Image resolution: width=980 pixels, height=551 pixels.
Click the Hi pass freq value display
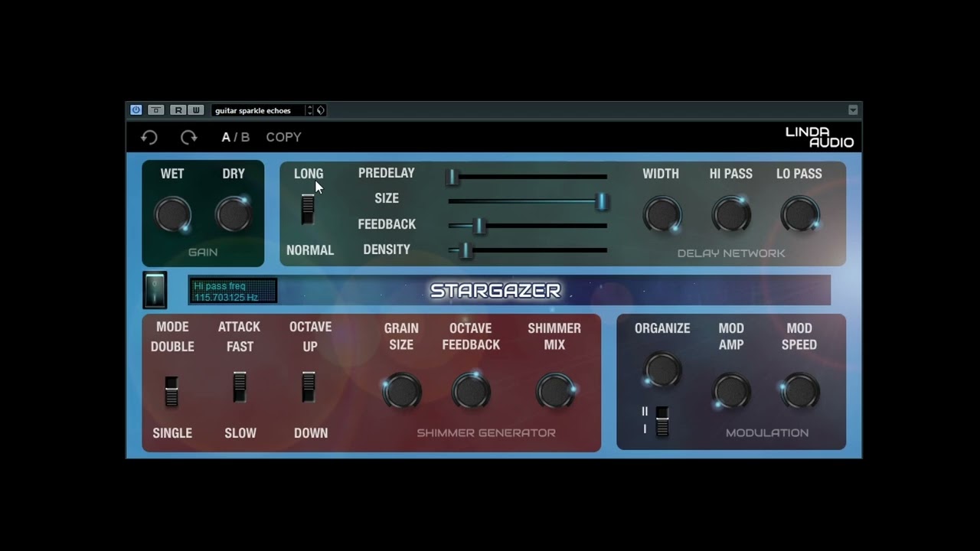pyautogui.click(x=234, y=291)
